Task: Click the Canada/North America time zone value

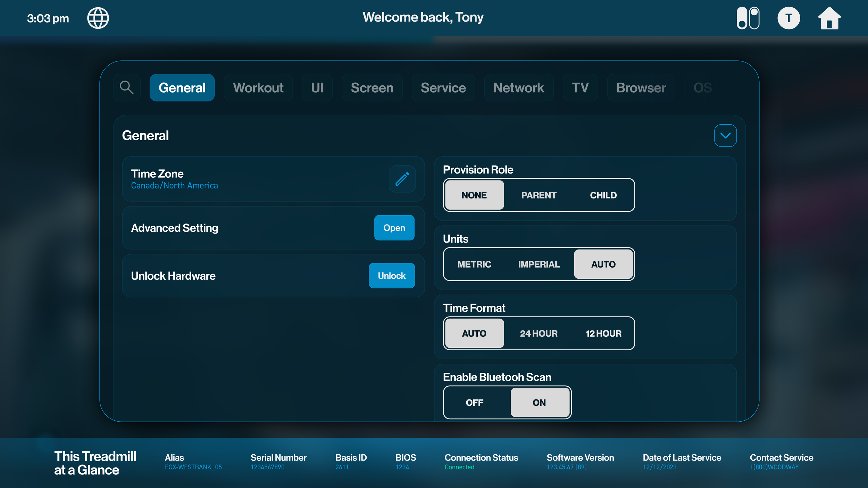Action: (x=174, y=186)
